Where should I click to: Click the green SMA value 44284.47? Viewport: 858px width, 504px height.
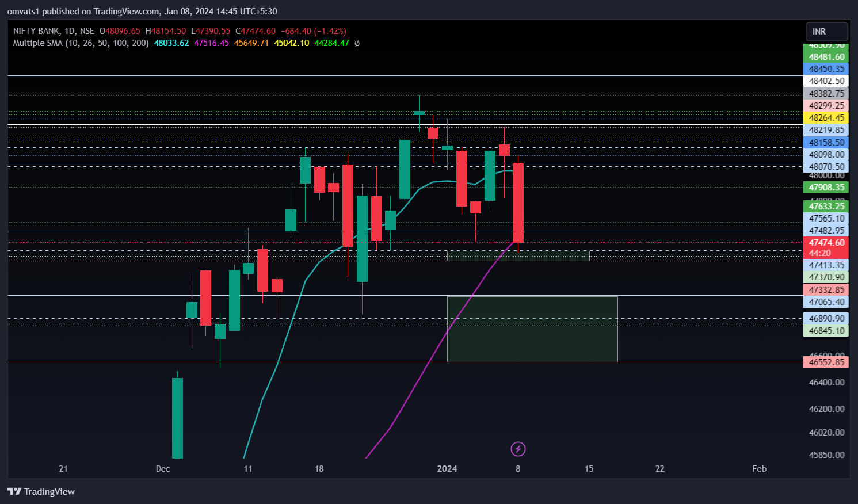[331, 43]
